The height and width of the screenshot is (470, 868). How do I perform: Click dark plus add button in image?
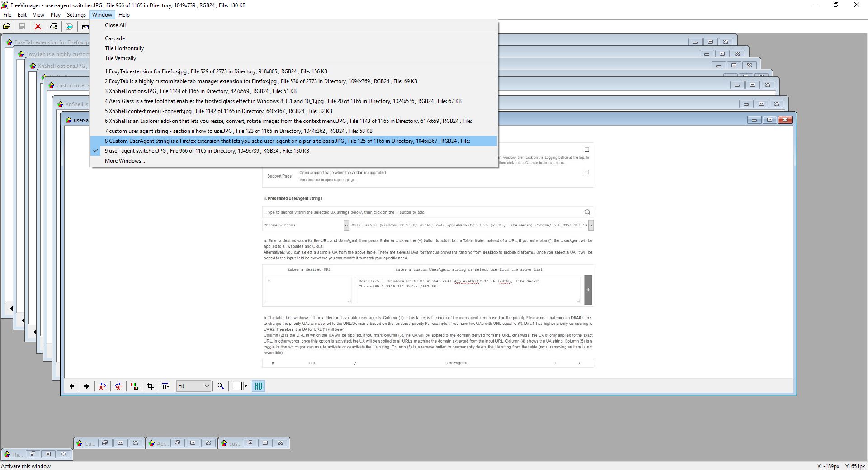coord(588,290)
